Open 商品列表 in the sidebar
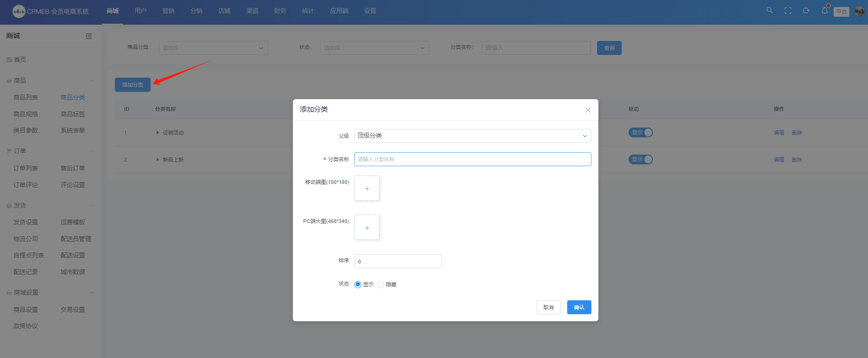The height and width of the screenshot is (358, 868). 26,97
